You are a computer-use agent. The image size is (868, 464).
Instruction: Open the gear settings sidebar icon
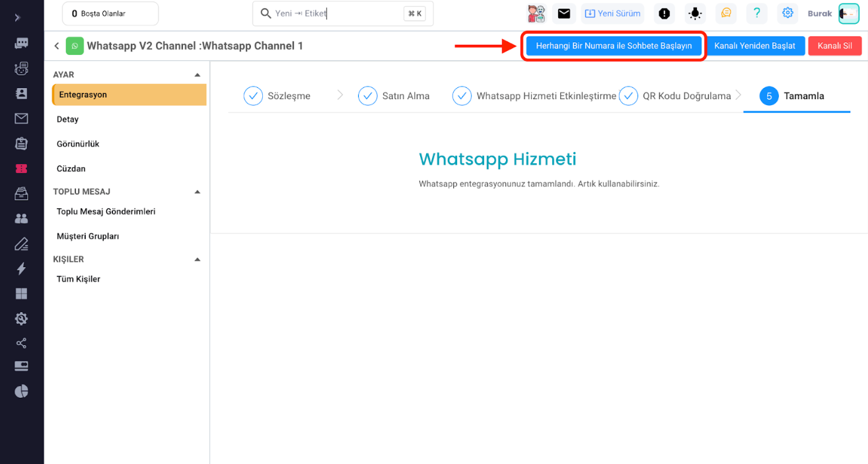click(x=21, y=319)
